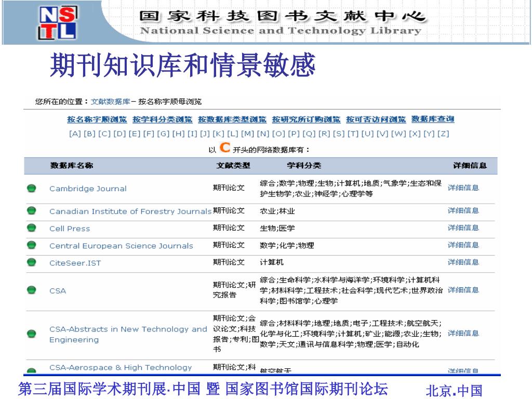The height and width of the screenshot is (399, 532).
Task: Open the 数据库查询 search page
Action: point(433,119)
